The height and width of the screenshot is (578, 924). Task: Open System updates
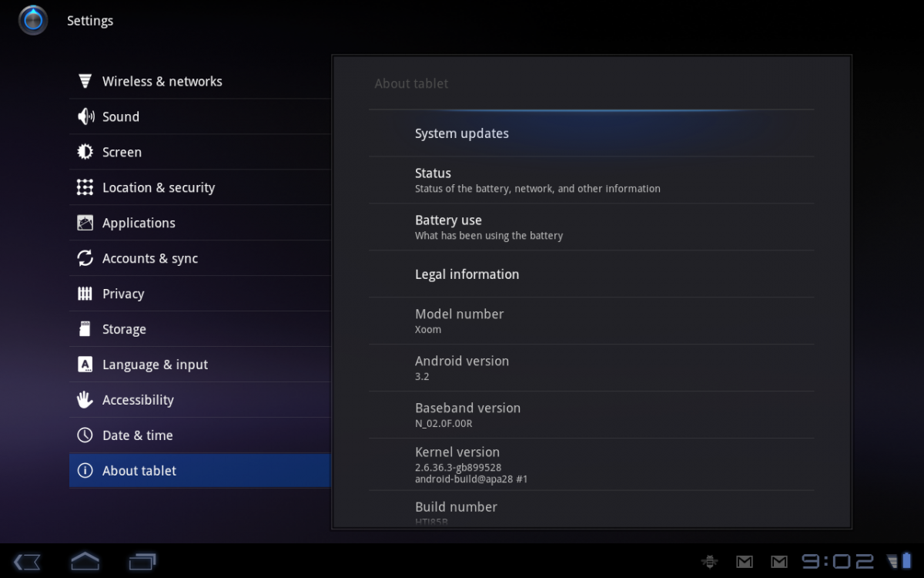click(591, 133)
